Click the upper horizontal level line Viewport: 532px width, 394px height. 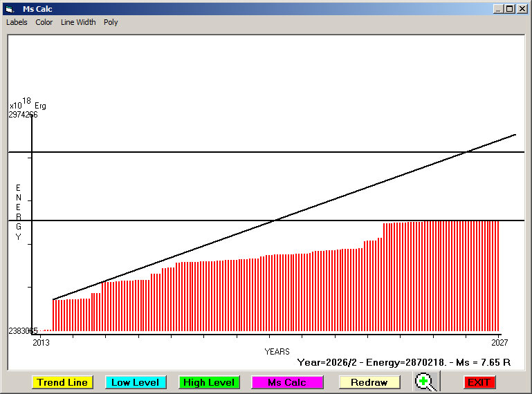click(x=208, y=151)
